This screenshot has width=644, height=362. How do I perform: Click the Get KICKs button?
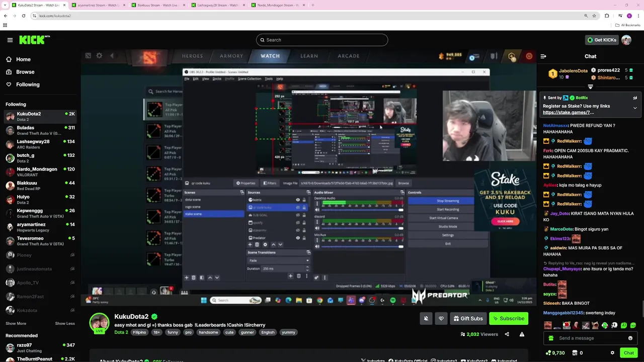(x=601, y=40)
